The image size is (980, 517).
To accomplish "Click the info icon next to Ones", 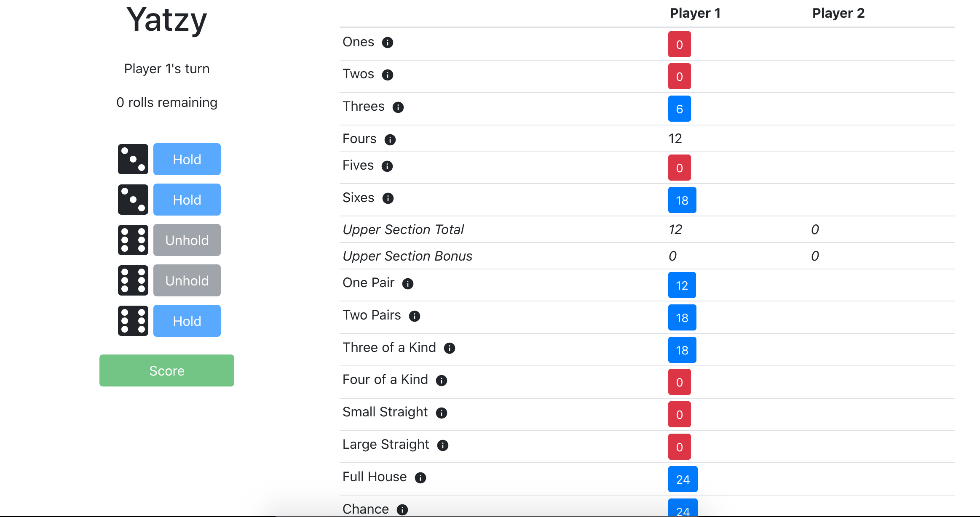I will click(388, 43).
